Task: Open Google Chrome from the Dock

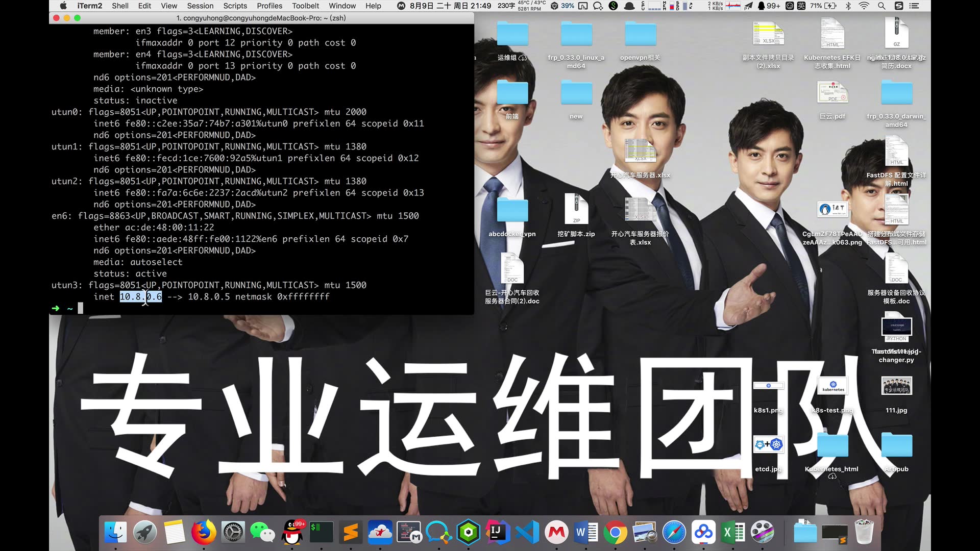Action: click(x=616, y=532)
